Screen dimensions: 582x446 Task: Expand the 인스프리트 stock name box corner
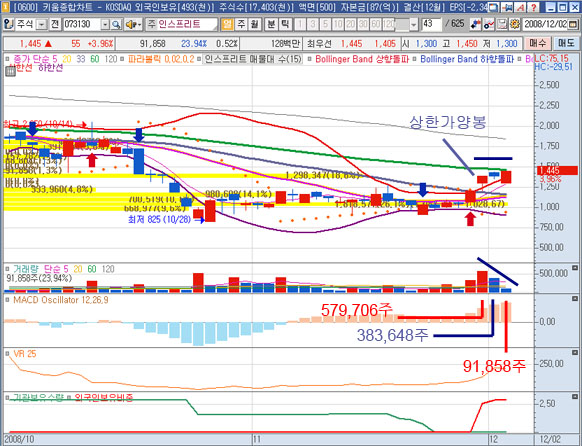point(215,28)
